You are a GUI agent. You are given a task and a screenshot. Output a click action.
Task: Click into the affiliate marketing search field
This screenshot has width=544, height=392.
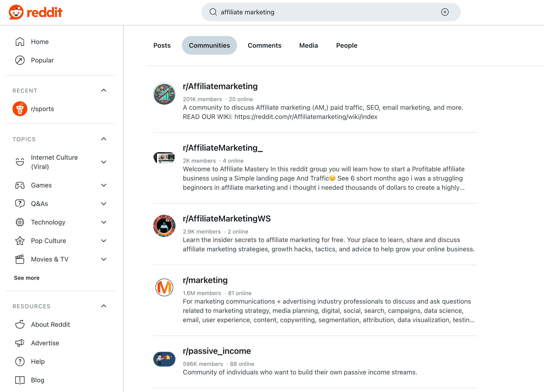pos(331,12)
